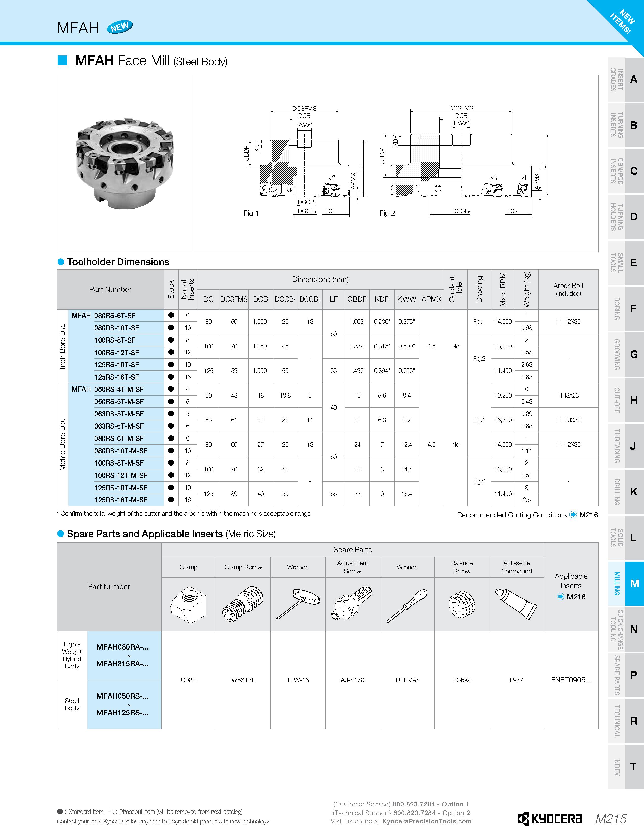Select part number 125RS-16T-SF

tap(117, 377)
